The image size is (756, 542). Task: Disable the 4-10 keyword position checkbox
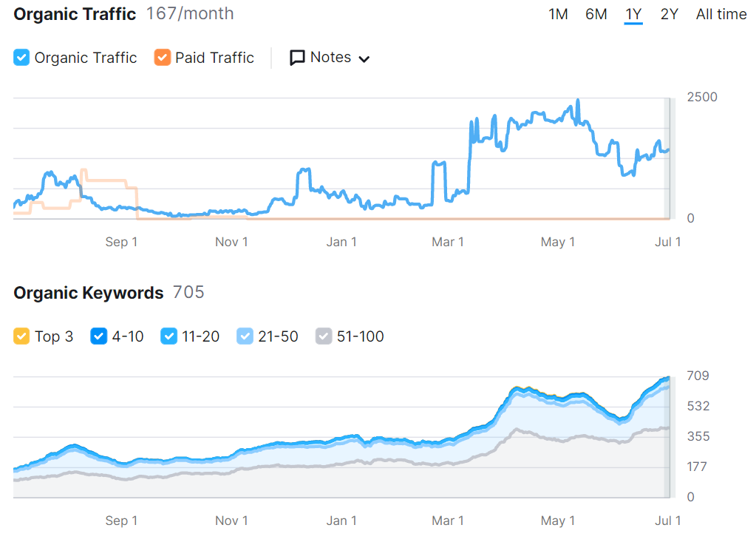[98, 336]
